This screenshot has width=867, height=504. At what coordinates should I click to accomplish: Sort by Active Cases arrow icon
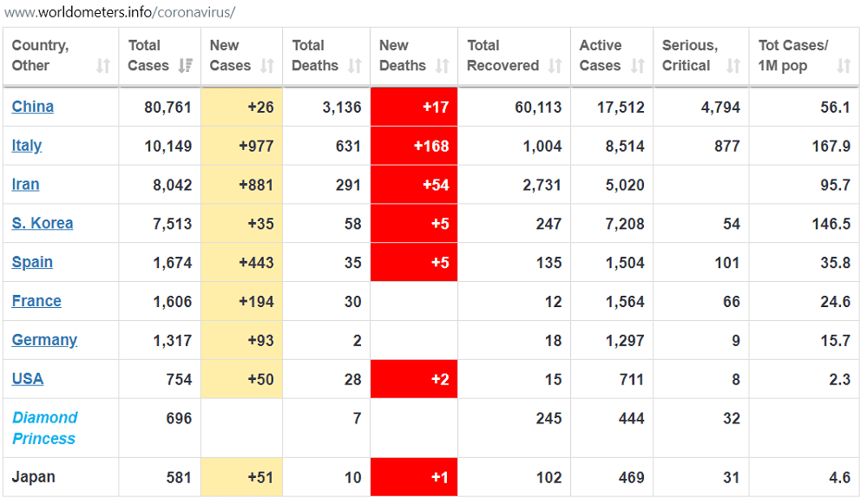638,66
